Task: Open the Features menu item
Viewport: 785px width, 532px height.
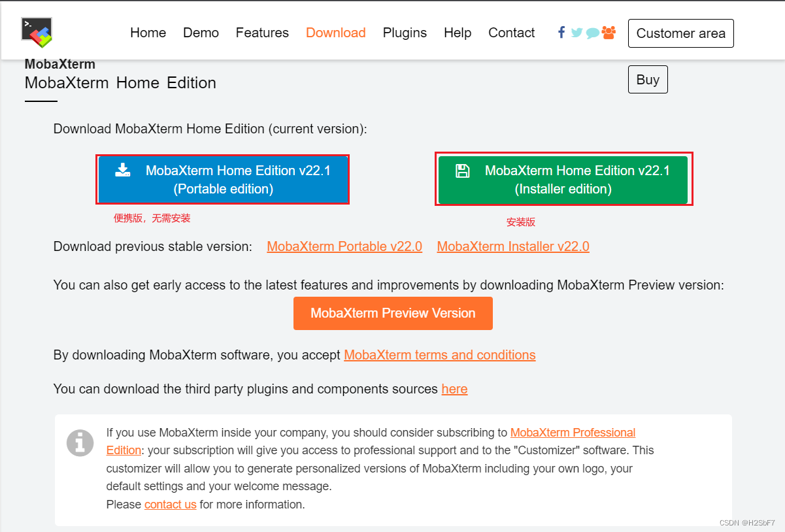Action: click(262, 33)
